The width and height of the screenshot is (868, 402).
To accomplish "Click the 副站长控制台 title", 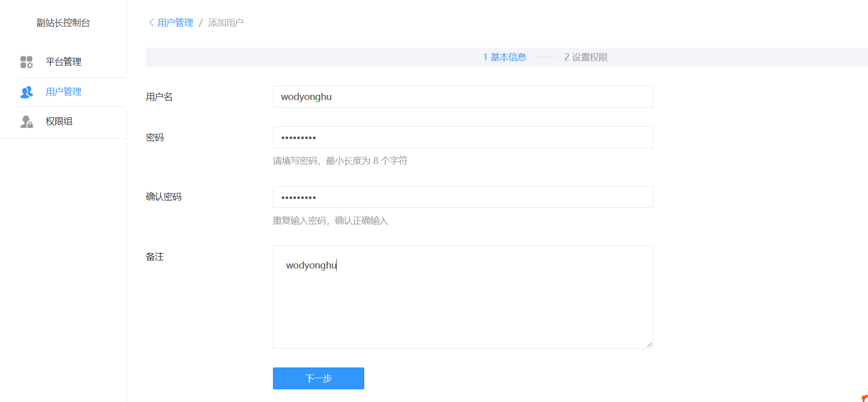I will click(x=63, y=23).
